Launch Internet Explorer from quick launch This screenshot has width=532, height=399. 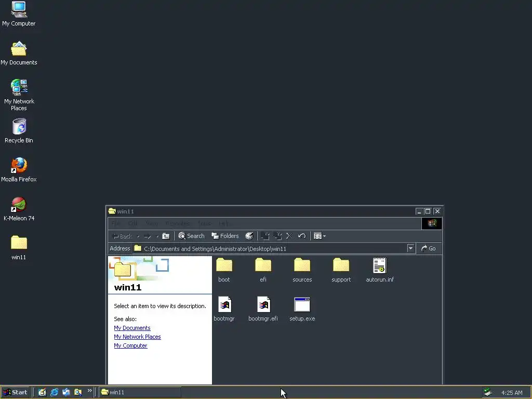(54, 392)
